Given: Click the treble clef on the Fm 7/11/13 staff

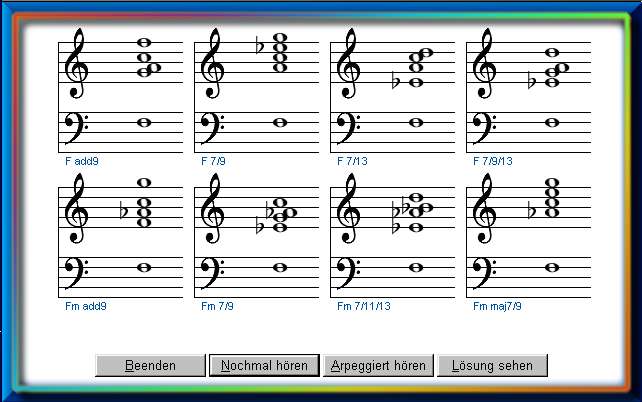Looking at the screenshot, I should point(347,206).
